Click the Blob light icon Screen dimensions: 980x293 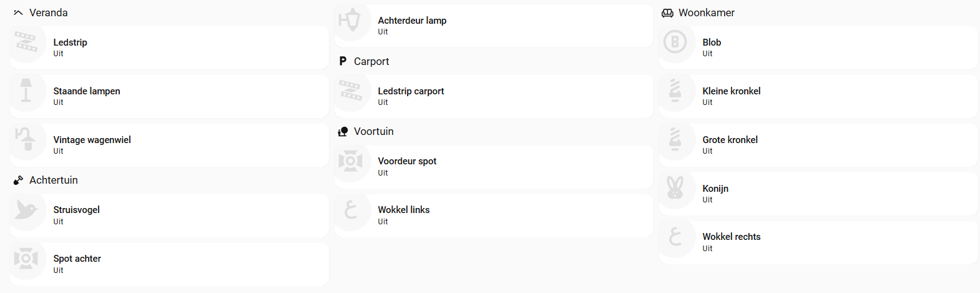(675, 42)
